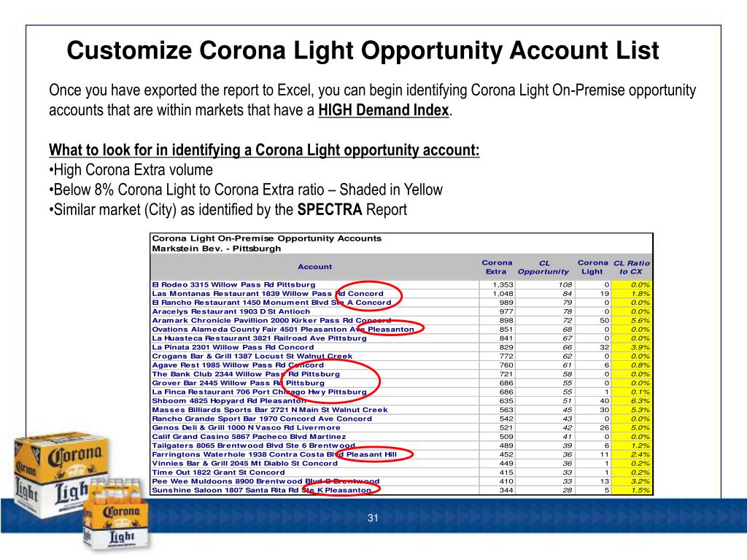Click 'La Huasteca Restaurant 3821 Railroad Ave'
The image size is (747, 560).
tap(259, 338)
